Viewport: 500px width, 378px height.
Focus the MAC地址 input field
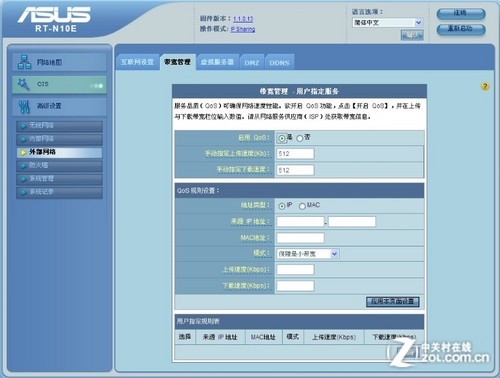pos(300,238)
